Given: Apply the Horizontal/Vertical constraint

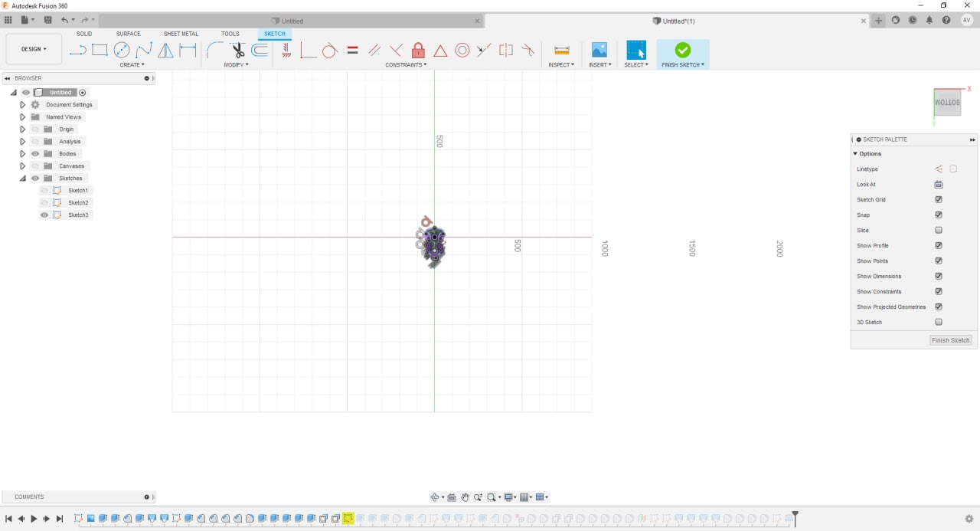Looking at the screenshot, I should click(x=286, y=51).
